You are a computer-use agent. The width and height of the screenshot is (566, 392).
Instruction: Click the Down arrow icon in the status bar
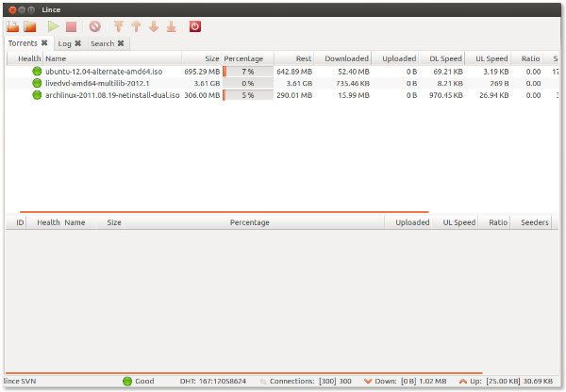[x=368, y=382]
